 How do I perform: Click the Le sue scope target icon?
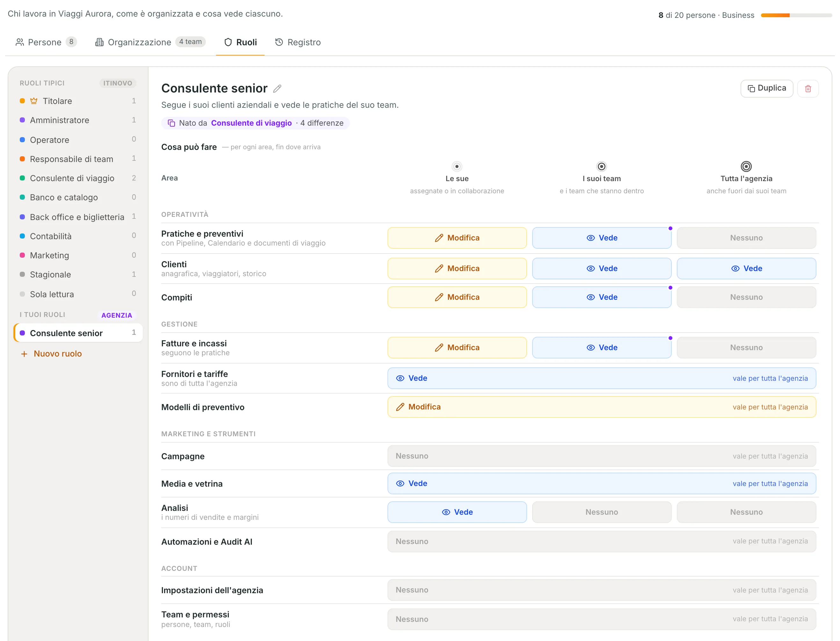coord(457,166)
